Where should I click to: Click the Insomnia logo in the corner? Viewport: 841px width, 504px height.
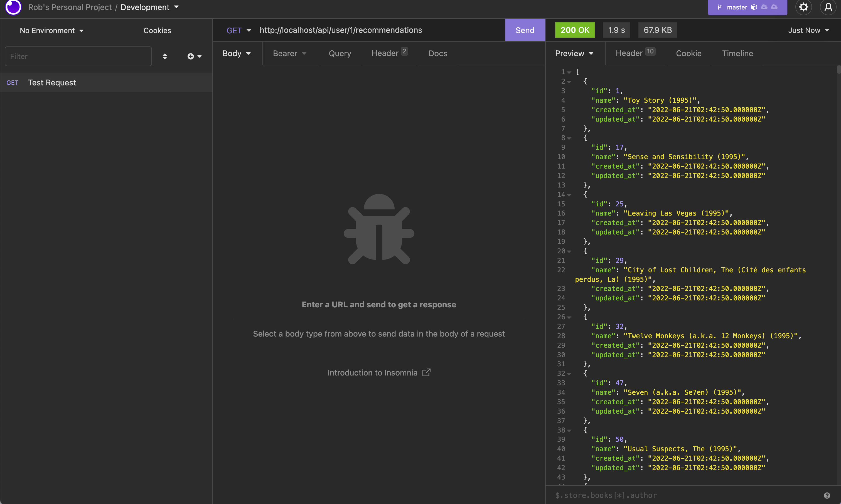coord(13,7)
